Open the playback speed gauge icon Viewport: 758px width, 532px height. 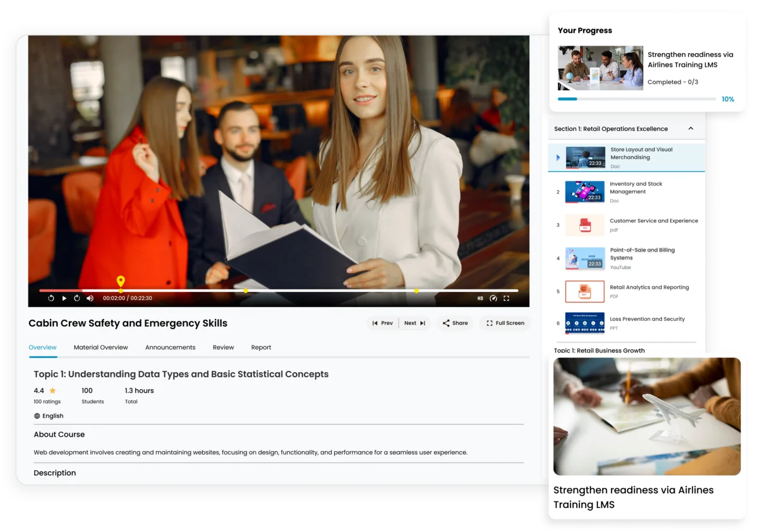(493, 298)
